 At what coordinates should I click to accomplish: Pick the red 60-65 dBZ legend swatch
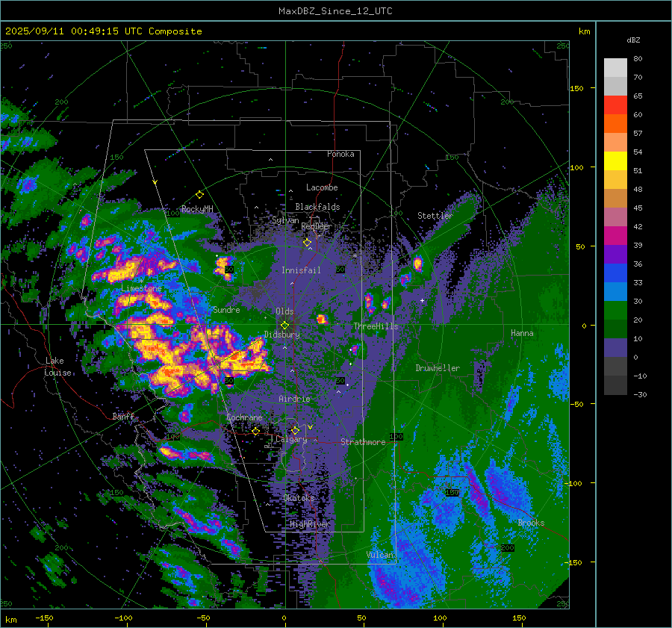click(615, 105)
